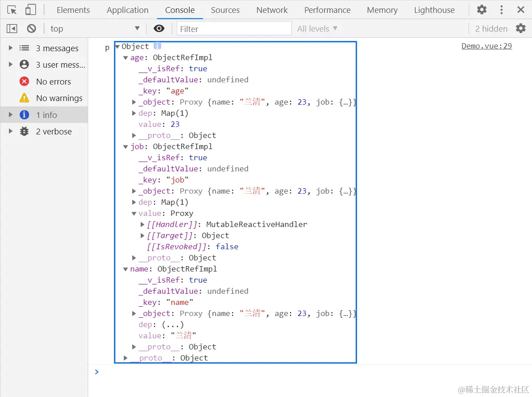Expand the 3 messages sidebar group
This screenshot has height=397, width=532.
(11, 48)
